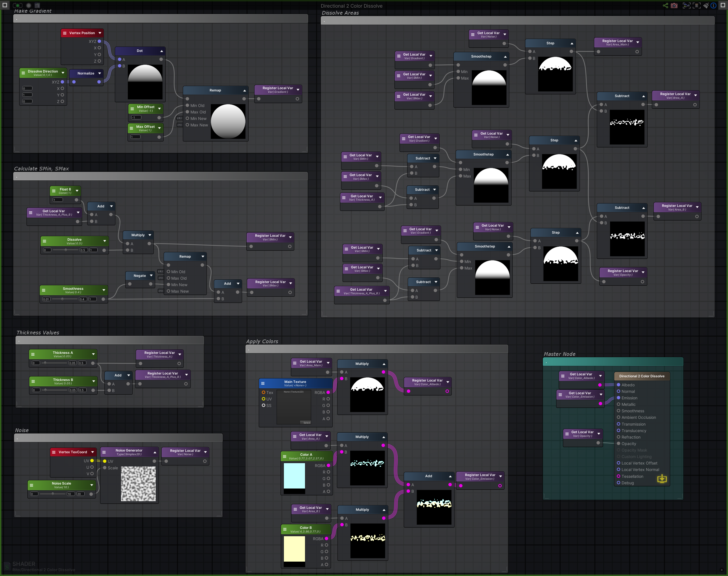Enable Ambient Occlusion on Directional 2 Color Dissolve
728x576 pixels.
619,417
